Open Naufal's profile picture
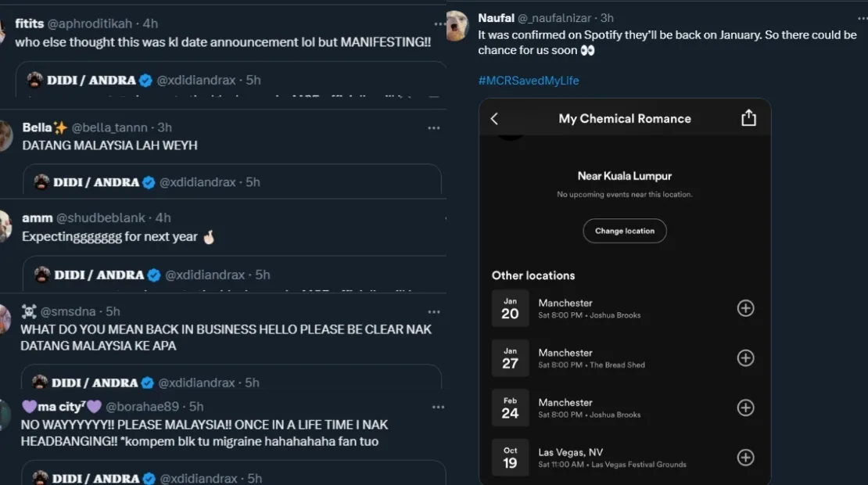This screenshot has width=868, height=485. coord(457,25)
